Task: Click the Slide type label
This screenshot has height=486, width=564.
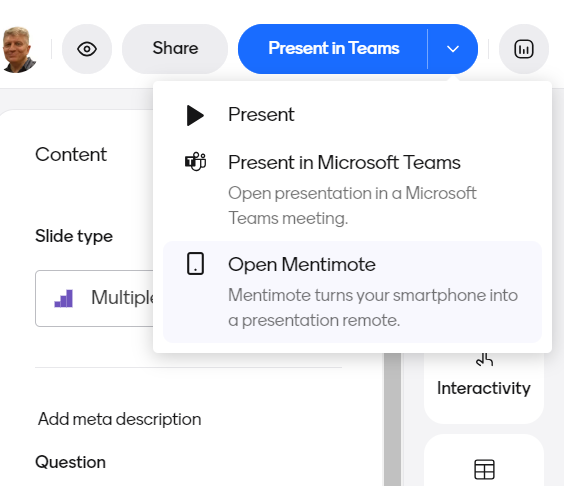Action: tap(74, 236)
